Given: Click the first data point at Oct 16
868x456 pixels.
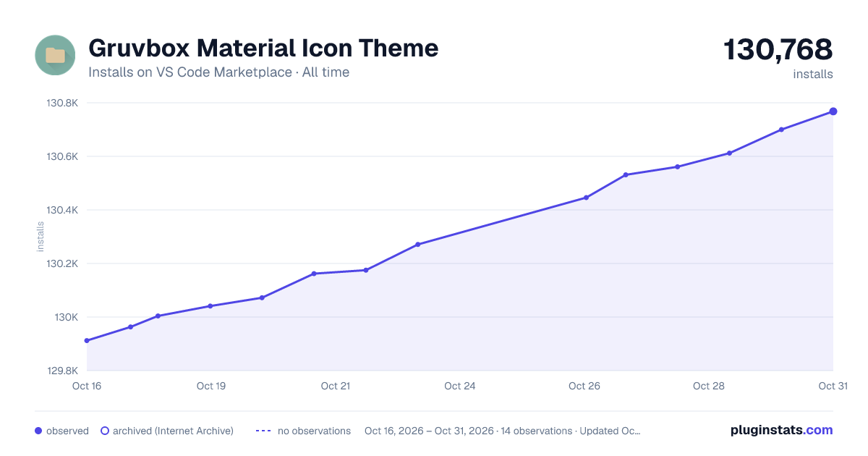Looking at the screenshot, I should (87, 340).
